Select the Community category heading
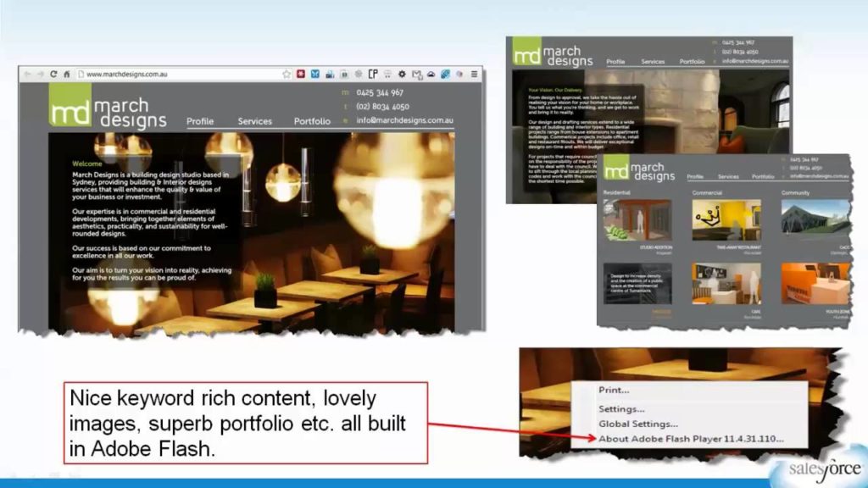The image size is (868, 488). [795, 192]
